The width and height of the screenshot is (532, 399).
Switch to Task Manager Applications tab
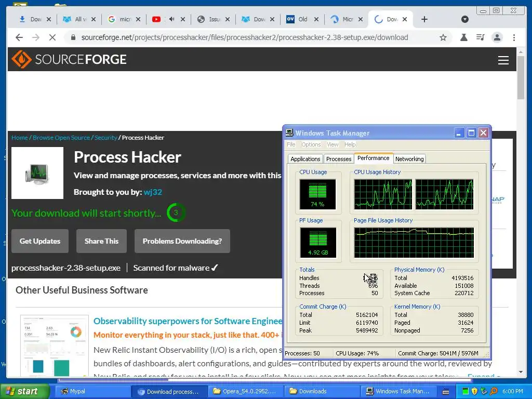pyautogui.click(x=305, y=159)
